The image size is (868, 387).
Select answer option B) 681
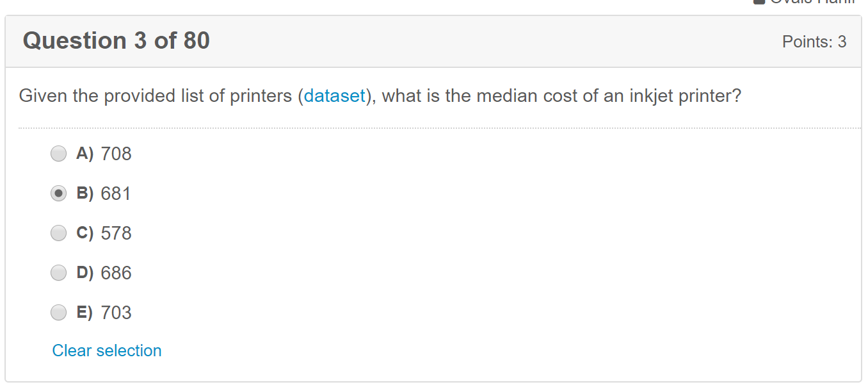click(58, 193)
